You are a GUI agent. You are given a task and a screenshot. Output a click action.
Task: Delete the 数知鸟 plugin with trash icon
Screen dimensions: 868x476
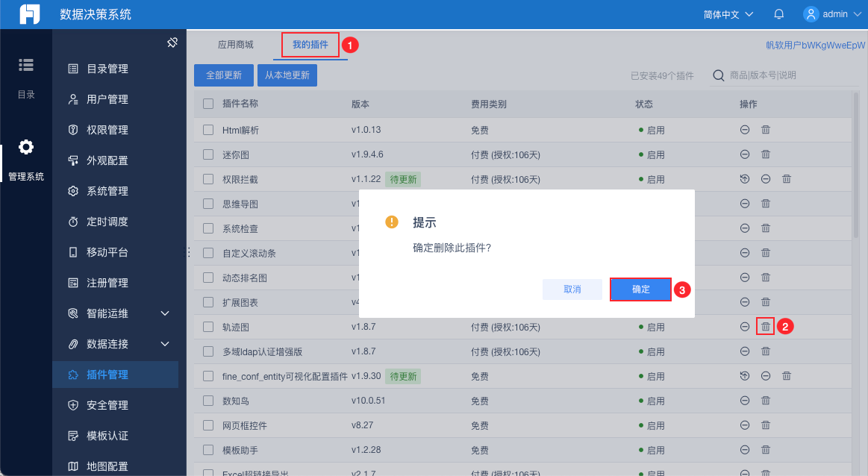pyautogui.click(x=766, y=400)
